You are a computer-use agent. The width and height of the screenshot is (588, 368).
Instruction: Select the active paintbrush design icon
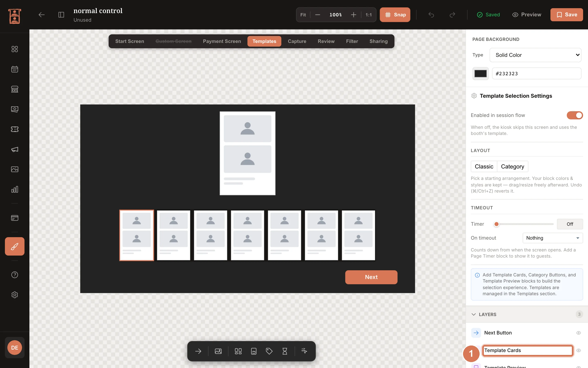pos(14,246)
